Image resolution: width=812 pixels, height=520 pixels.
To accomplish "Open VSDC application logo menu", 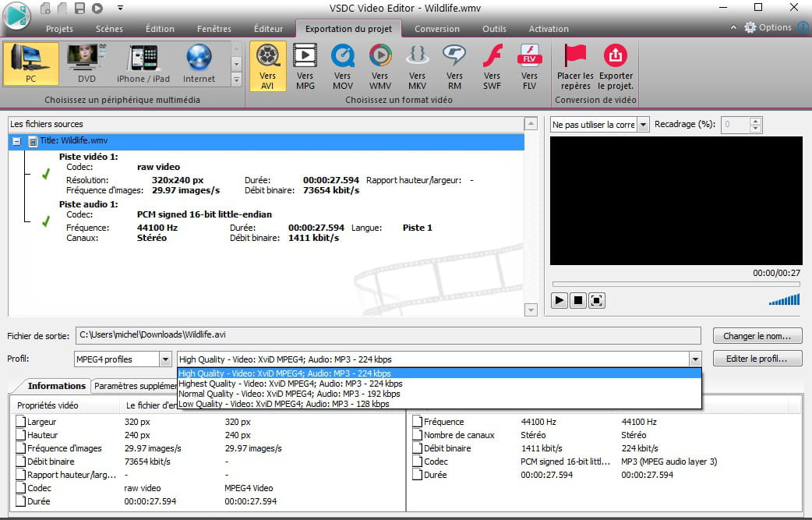I will [x=16, y=16].
